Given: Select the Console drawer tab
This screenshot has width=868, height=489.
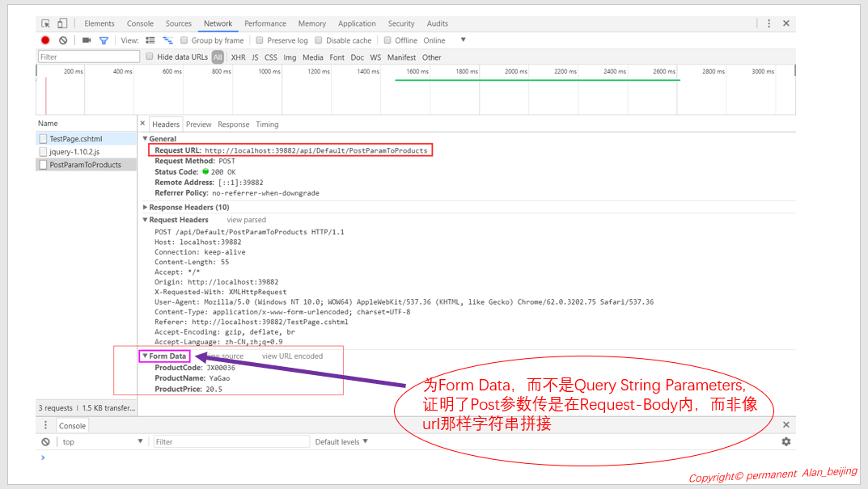Looking at the screenshot, I should pyautogui.click(x=72, y=425).
